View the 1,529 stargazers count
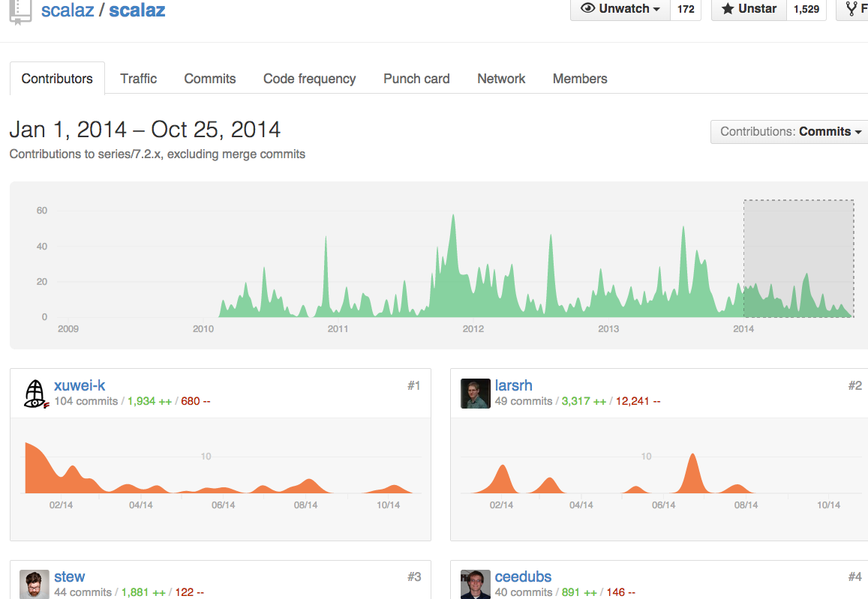Image resolution: width=868 pixels, height=599 pixels. point(806,9)
